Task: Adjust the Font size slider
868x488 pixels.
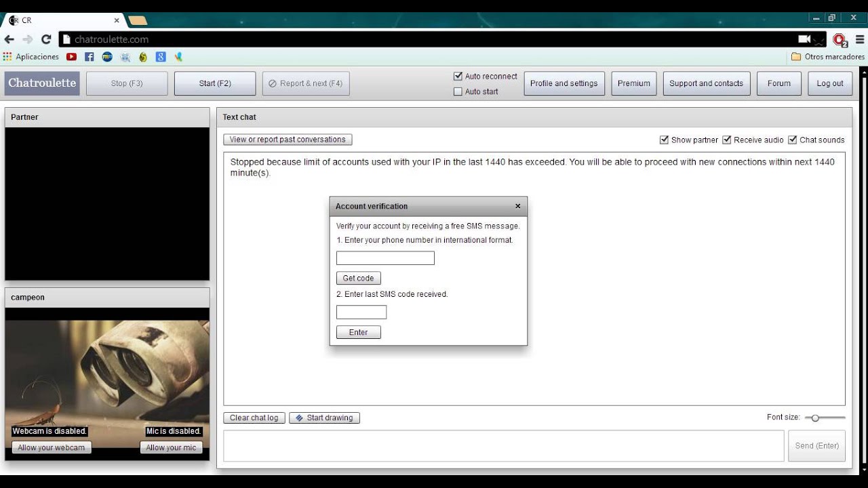Action: click(825, 418)
